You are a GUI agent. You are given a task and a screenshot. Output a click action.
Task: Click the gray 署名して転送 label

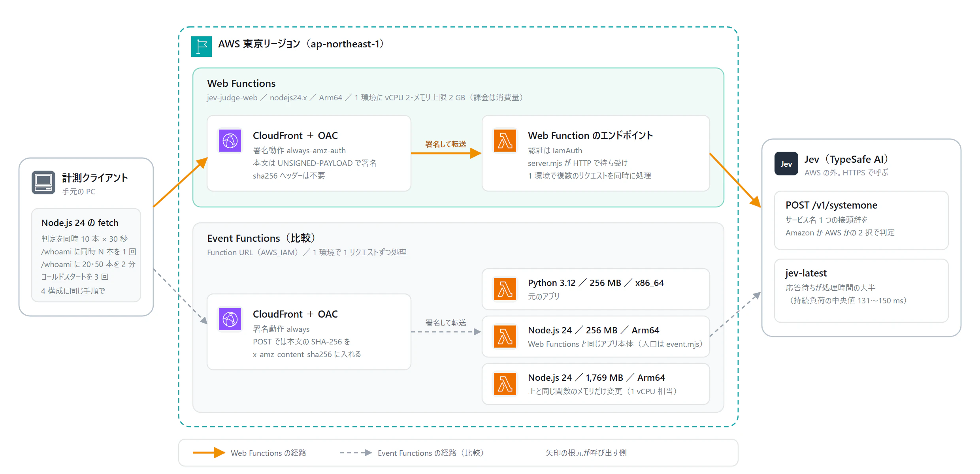click(445, 323)
